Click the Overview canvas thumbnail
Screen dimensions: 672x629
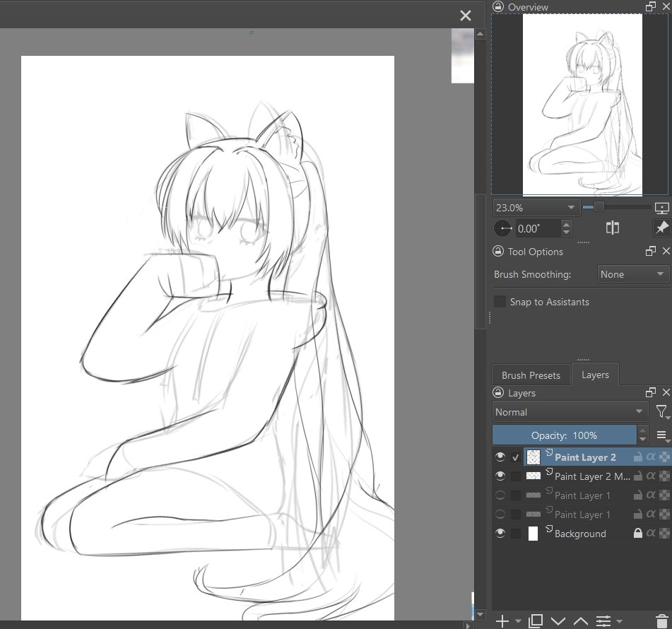point(582,105)
